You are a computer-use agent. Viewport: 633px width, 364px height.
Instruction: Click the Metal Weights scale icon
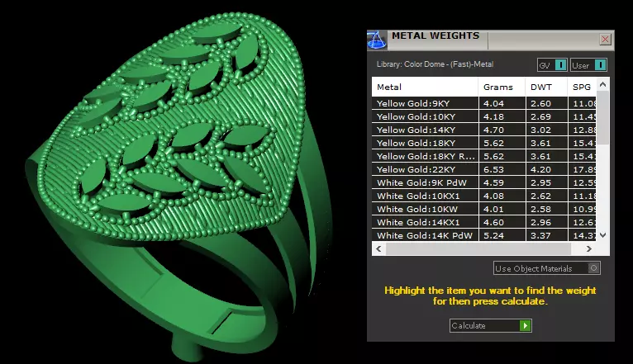tap(377, 40)
